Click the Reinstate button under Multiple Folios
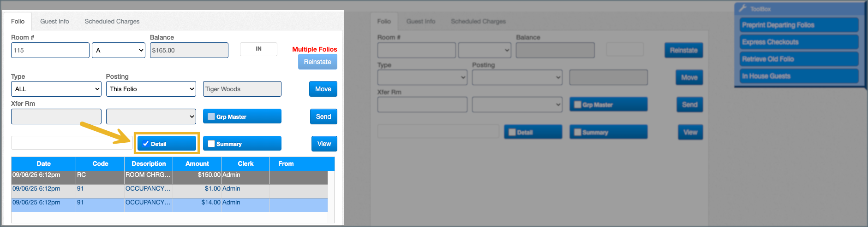The width and height of the screenshot is (868, 227). [x=317, y=62]
